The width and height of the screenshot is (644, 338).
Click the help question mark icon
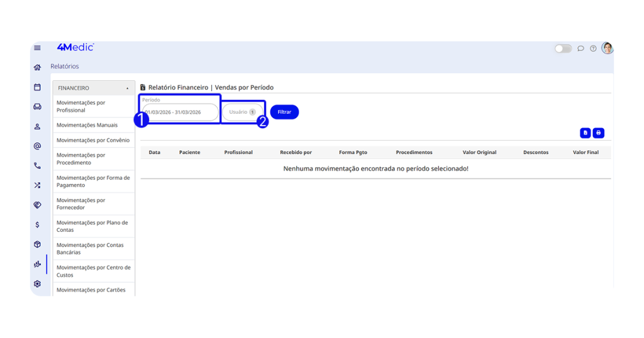(593, 48)
